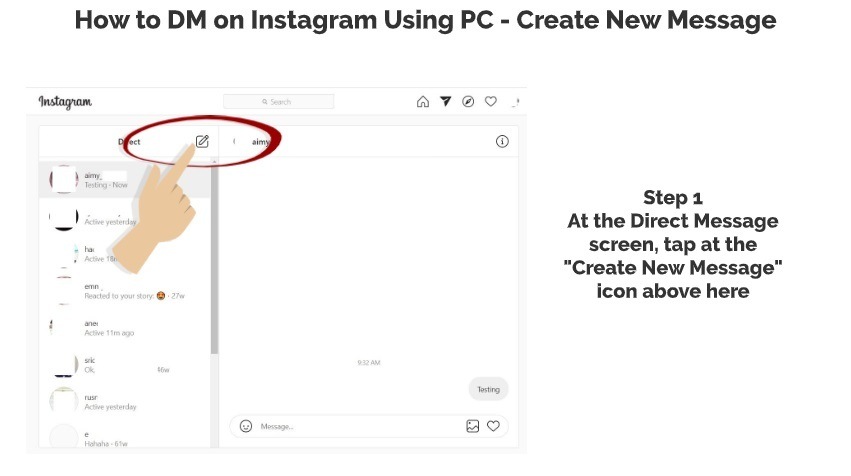Open conversation that reacted to your story
The width and height of the screenshot is (851, 476).
pyautogui.click(x=125, y=291)
